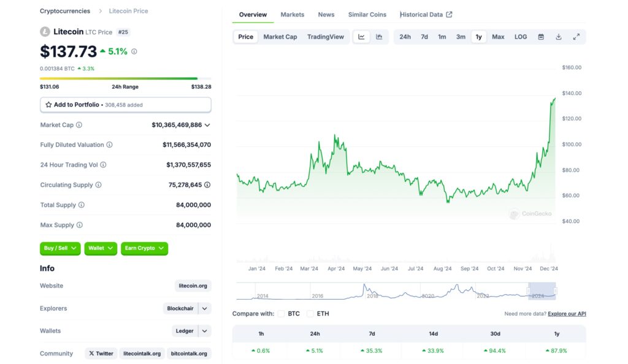The height and width of the screenshot is (364, 628).
Task: Open Wallet dropdown button
Action: coord(101,248)
